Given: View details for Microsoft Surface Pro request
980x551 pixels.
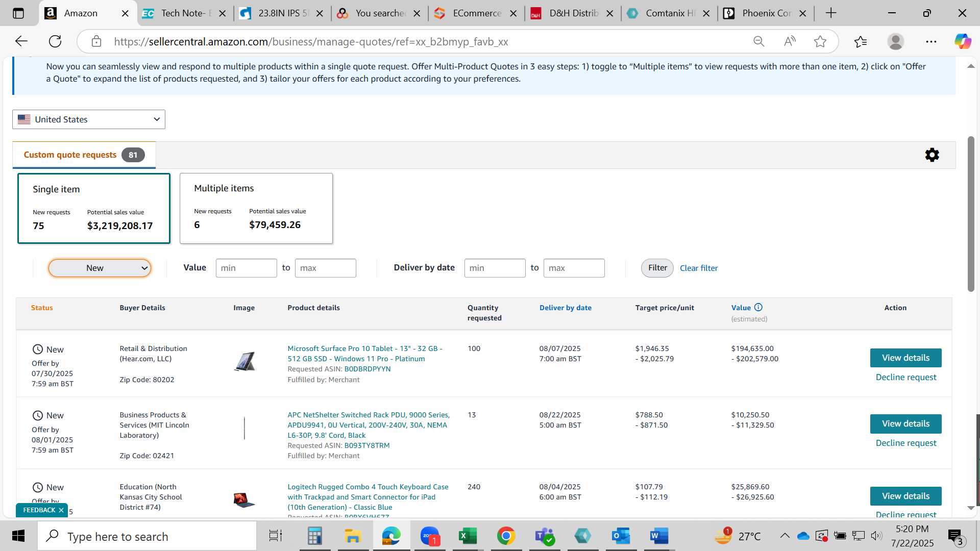Looking at the screenshot, I should point(906,358).
